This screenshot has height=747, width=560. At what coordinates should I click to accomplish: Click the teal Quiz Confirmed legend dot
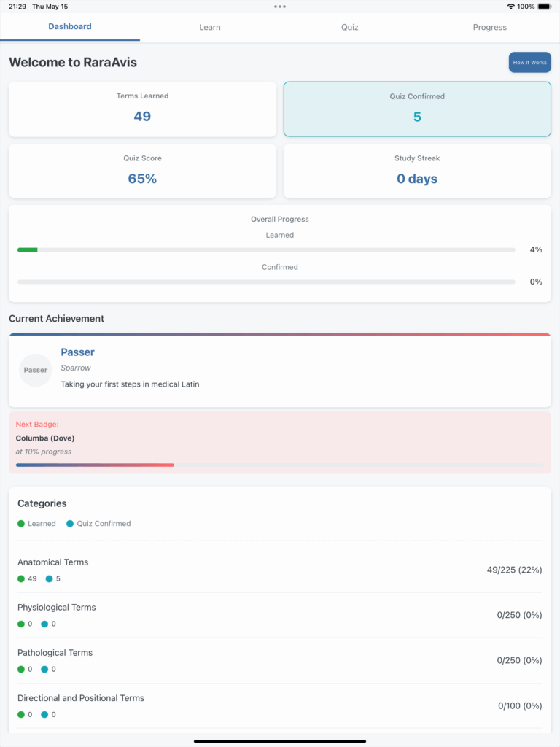click(x=70, y=524)
